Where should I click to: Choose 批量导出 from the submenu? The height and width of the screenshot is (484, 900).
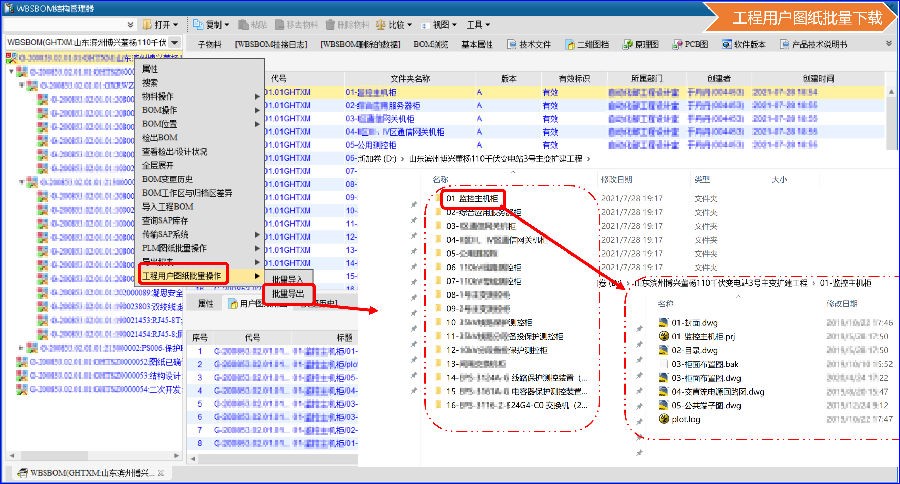click(x=289, y=294)
